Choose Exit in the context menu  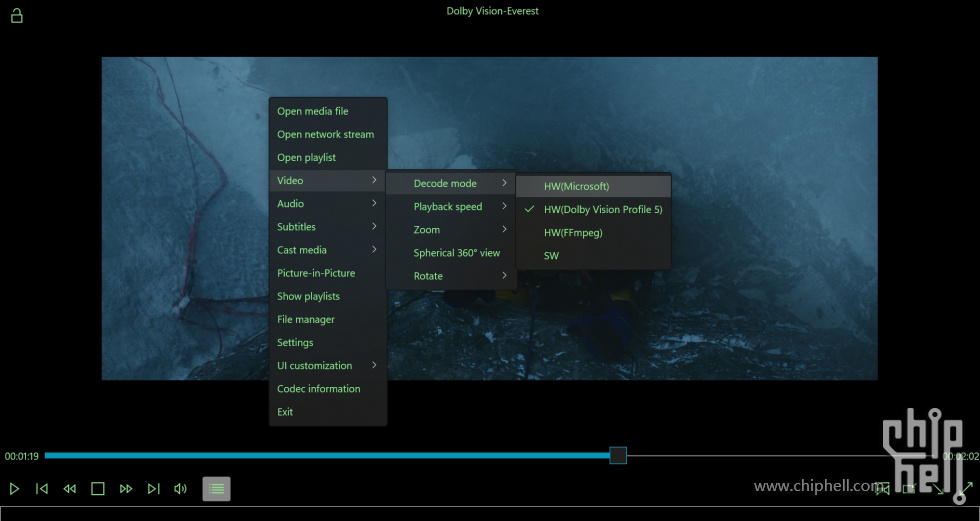[328, 412]
